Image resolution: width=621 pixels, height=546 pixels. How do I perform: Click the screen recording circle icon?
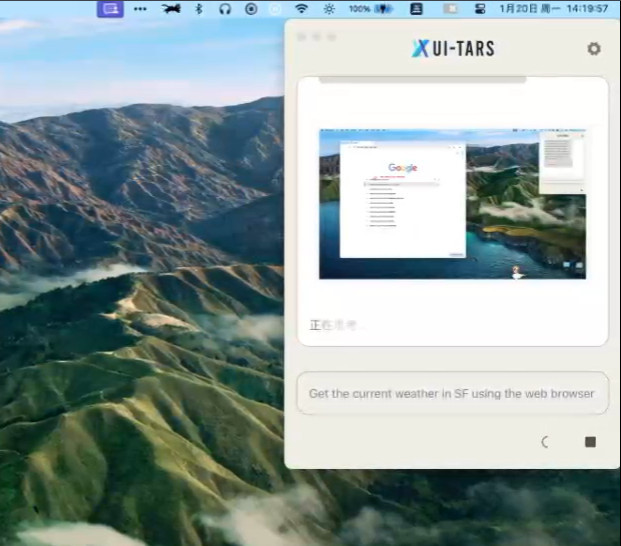[251, 9]
